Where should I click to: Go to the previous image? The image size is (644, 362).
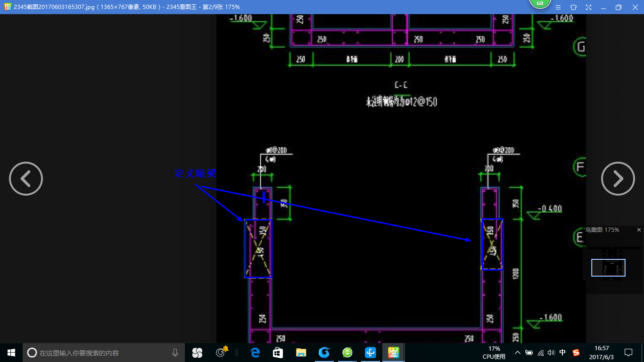tap(26, 179)
